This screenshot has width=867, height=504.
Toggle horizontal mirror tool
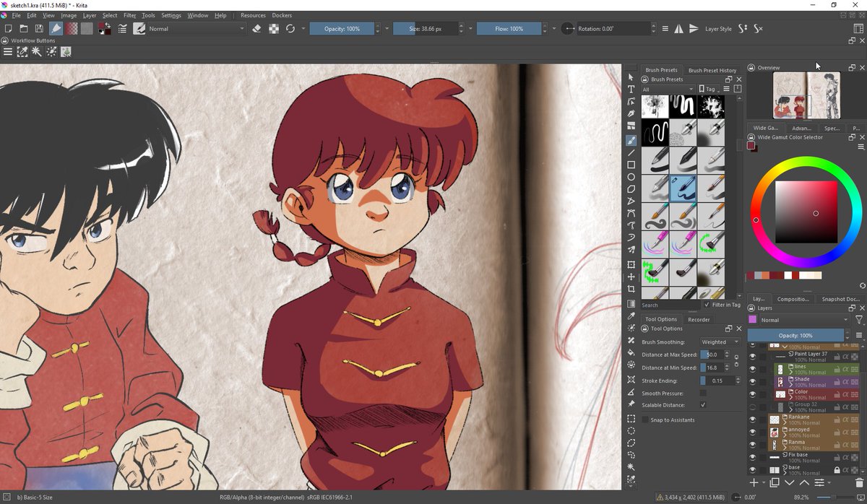[678, 29]
